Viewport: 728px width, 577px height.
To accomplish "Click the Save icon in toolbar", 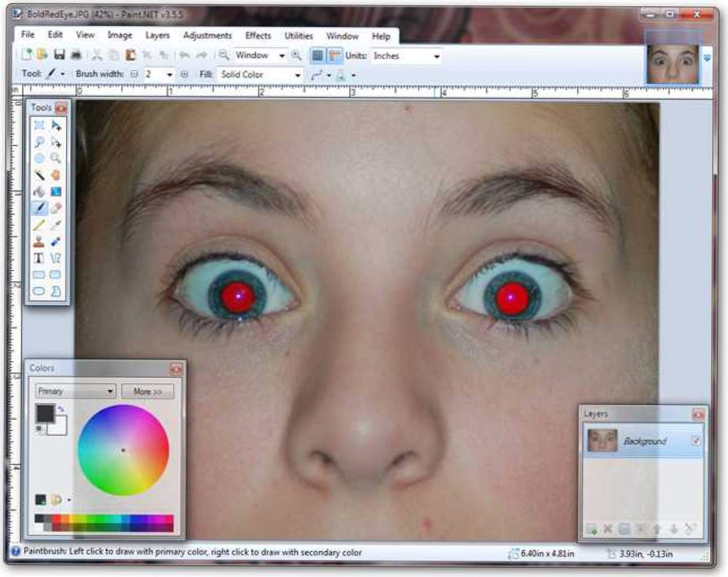I will (59, 55).
